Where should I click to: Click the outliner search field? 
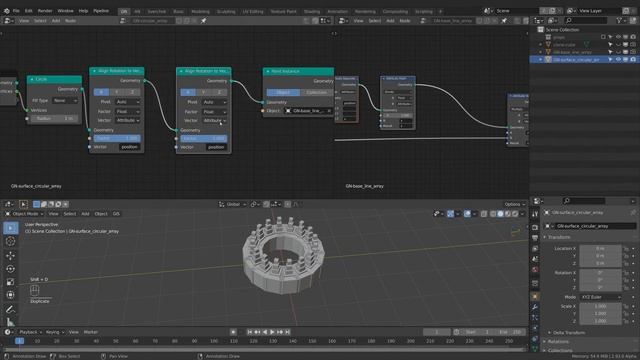tap(586, 20)
